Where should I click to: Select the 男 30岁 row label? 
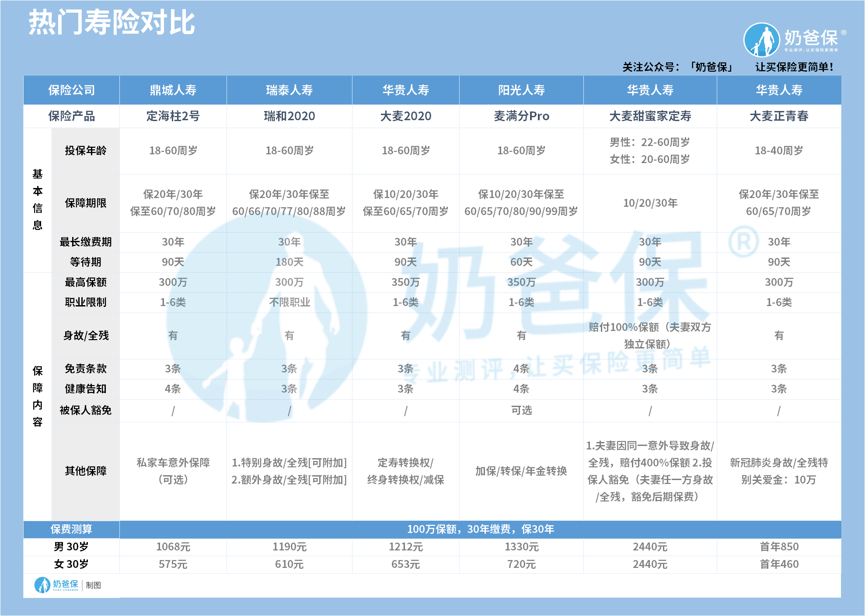[x=71, y=546]
